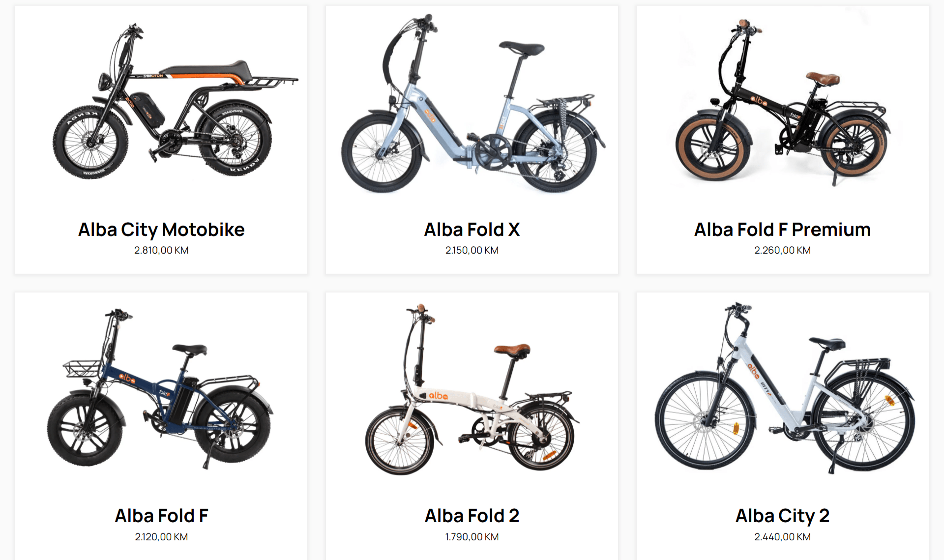944x560 pixels.
Task: Click the Alba Fold 2 title
Action: 472,516
